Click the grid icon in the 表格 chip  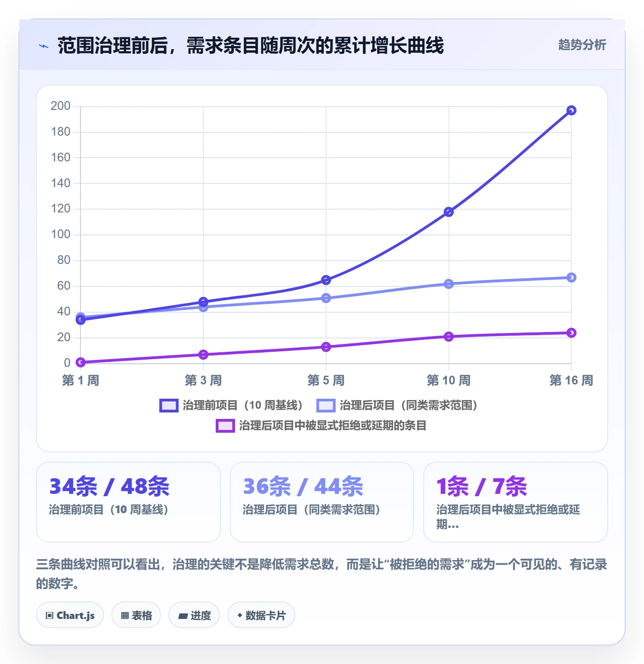[x=125, y=616]
